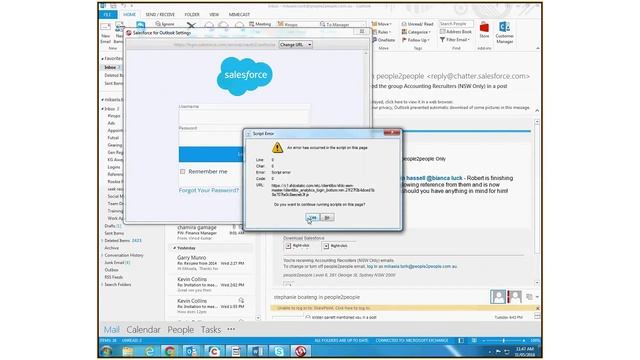640x360 pixels.
Task: Dismiss the SharePoint info bar
Action: click(x=537, y=308)
